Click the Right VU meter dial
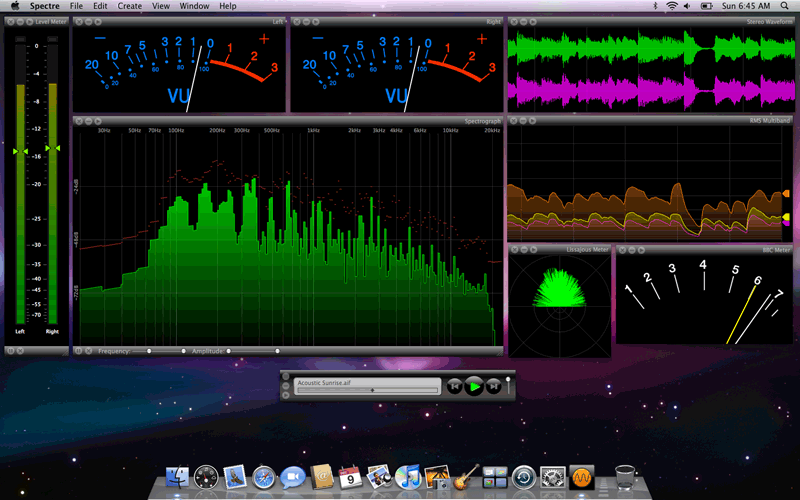This screenshot has height=500, width=800. pos(396,69)
